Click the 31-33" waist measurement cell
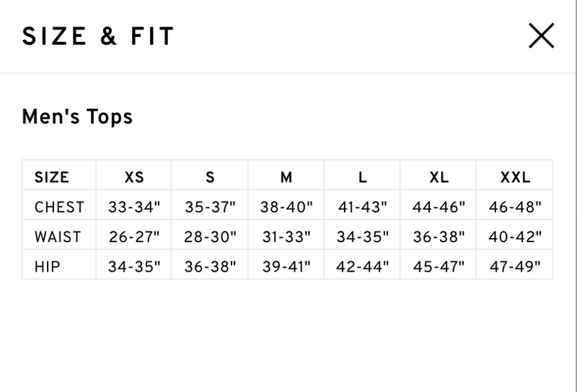This screenshot has width=577, height=392. (286, 237)
